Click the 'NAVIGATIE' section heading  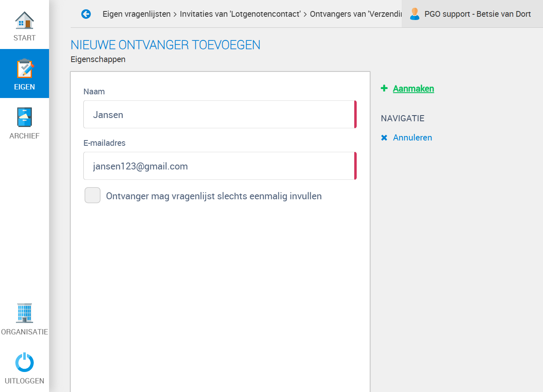[x=402, y=118]
